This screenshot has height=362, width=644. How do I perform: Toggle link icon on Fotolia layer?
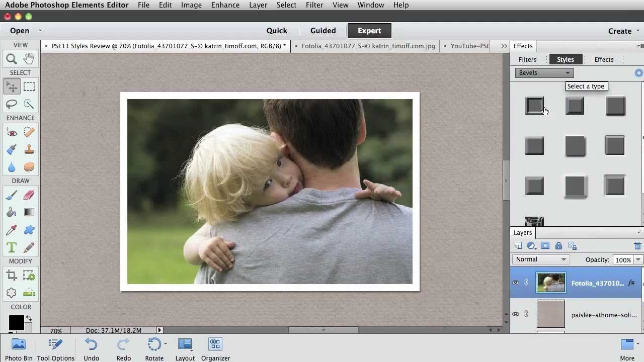(526, 283)
